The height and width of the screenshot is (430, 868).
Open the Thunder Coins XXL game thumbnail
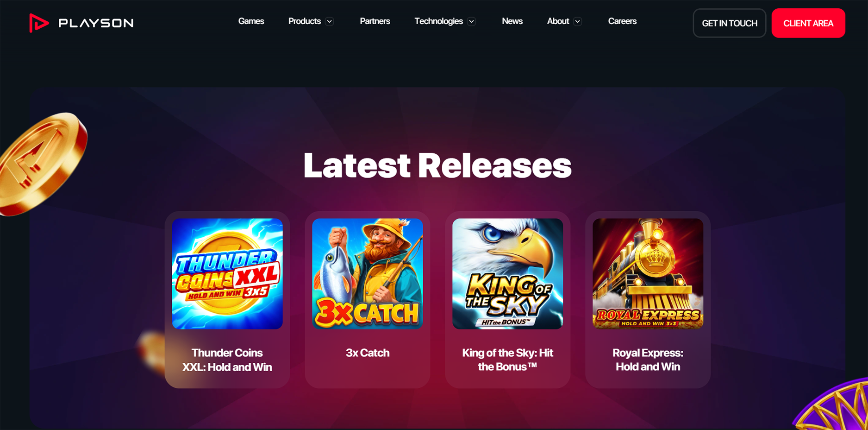click(227, 274)
